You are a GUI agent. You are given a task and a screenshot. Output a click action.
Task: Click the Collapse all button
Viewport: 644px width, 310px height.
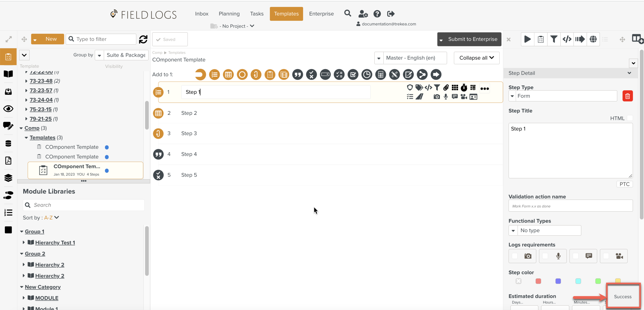(477, 58)
